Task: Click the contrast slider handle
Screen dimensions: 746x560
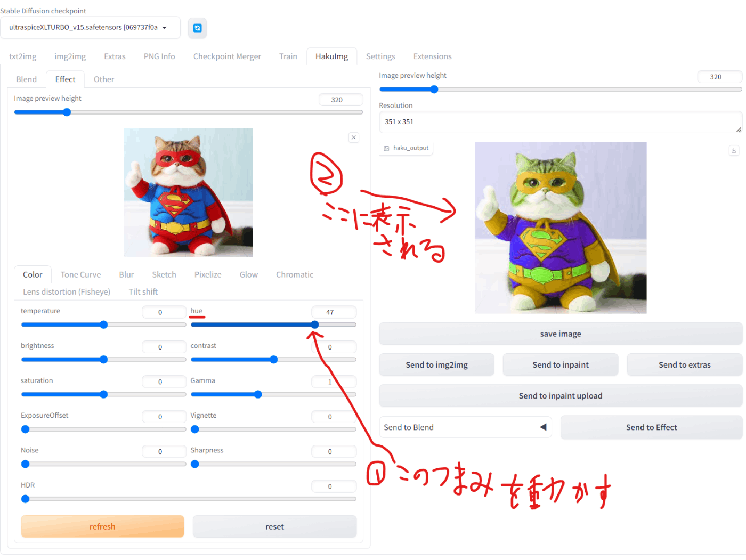Action: (x=274, y=360)
